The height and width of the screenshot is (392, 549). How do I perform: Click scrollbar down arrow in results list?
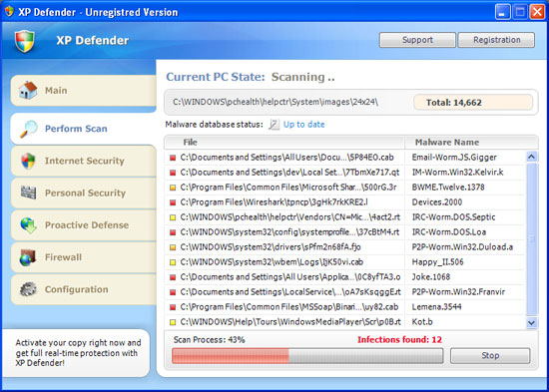pos(532,322)
